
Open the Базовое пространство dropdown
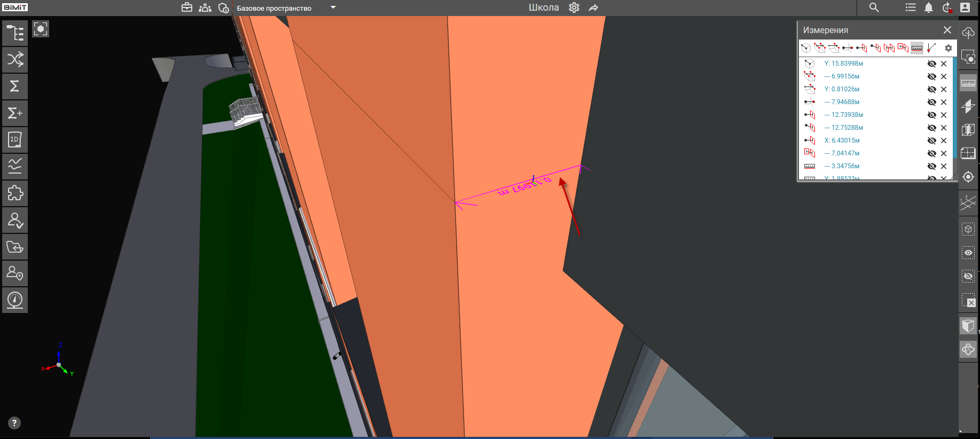click(x=333, y=7)
